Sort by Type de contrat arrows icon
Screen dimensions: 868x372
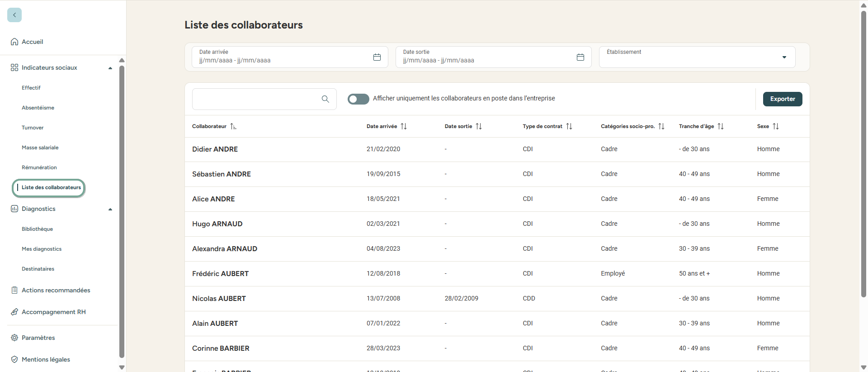pos(569,126)
